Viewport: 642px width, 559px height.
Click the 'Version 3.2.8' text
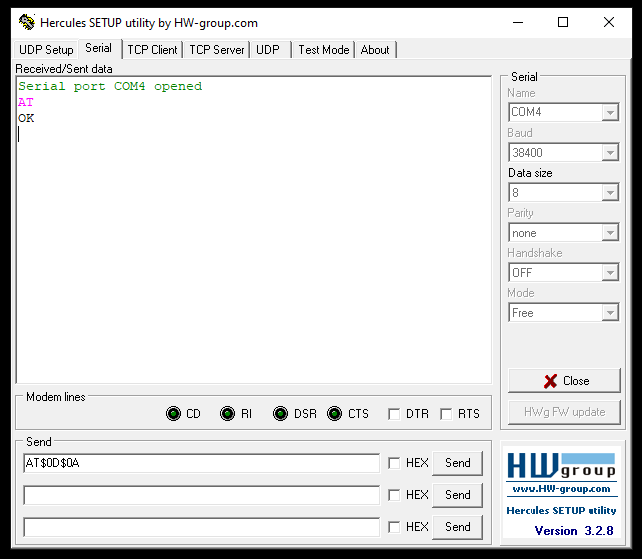click(574, 531)
